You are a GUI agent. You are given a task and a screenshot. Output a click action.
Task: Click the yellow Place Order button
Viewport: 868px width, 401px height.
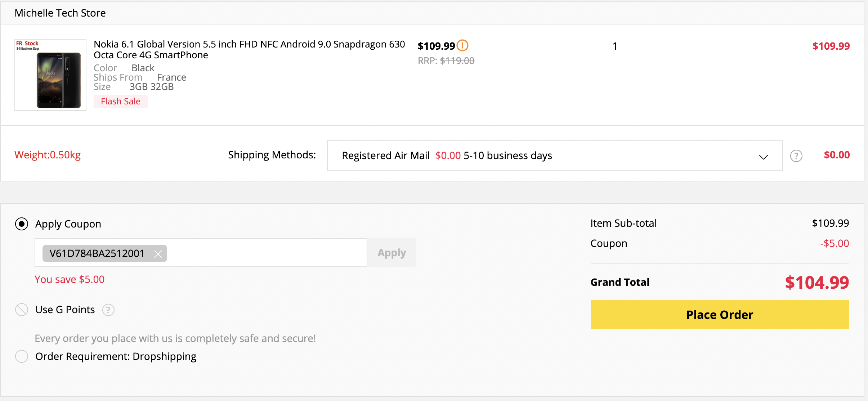pos(720,315)
